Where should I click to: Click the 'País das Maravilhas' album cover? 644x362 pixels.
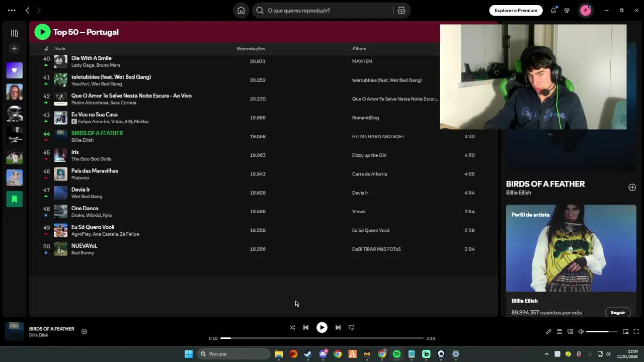coord(60,174)
